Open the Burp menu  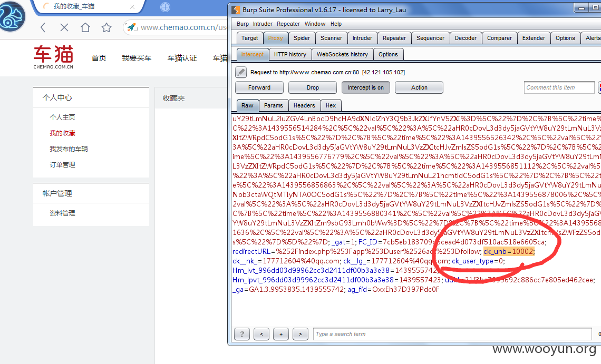[243, 24]
